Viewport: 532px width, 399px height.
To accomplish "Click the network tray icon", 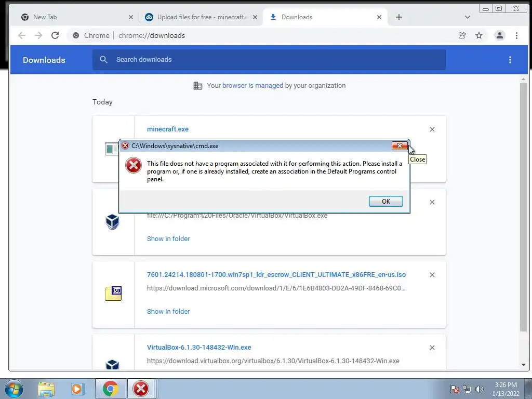I will coord(467,389).
